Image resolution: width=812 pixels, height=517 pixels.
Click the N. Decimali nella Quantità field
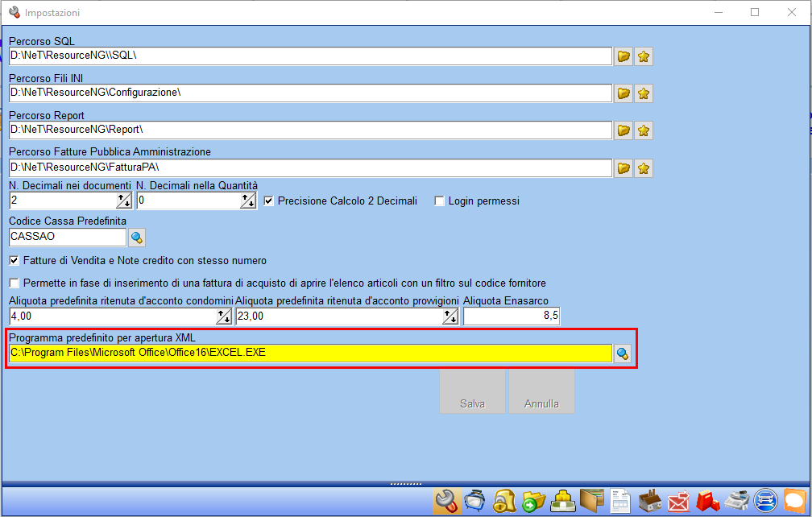pyautogui.click(x=188, y=201)
